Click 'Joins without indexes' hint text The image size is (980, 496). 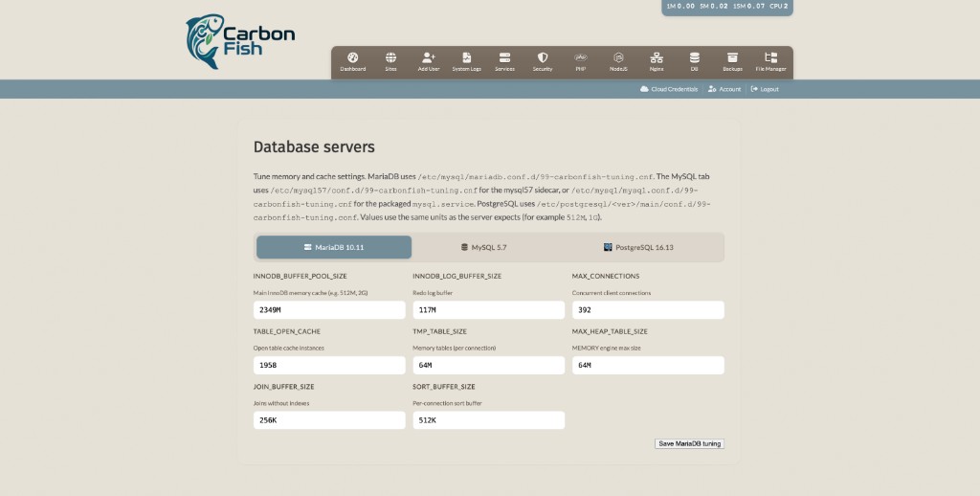(x=281, y=403)
